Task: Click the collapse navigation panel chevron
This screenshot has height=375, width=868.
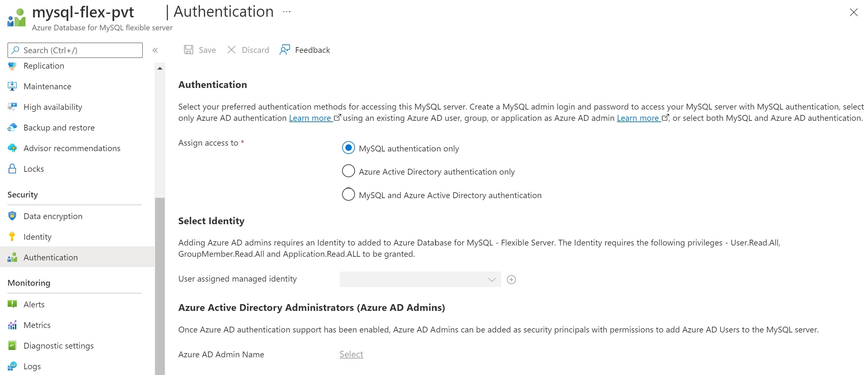Action: (x=156, y=50)
